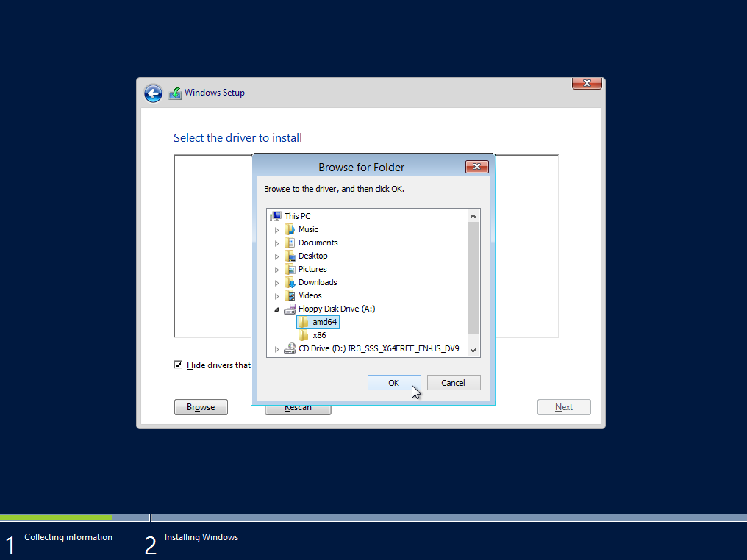Cancel the Browse for Folder dialog

click(454, 383)
